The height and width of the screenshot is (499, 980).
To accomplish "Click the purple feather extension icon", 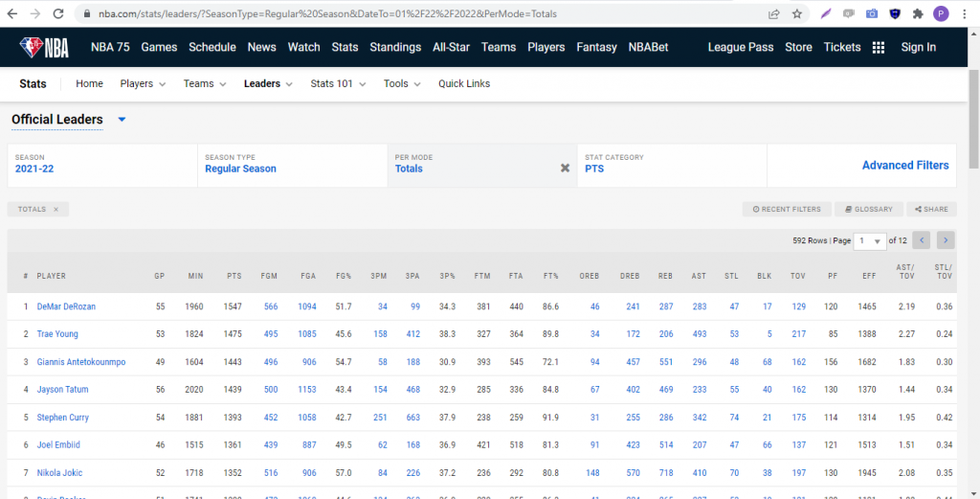I will coord(826,13).
